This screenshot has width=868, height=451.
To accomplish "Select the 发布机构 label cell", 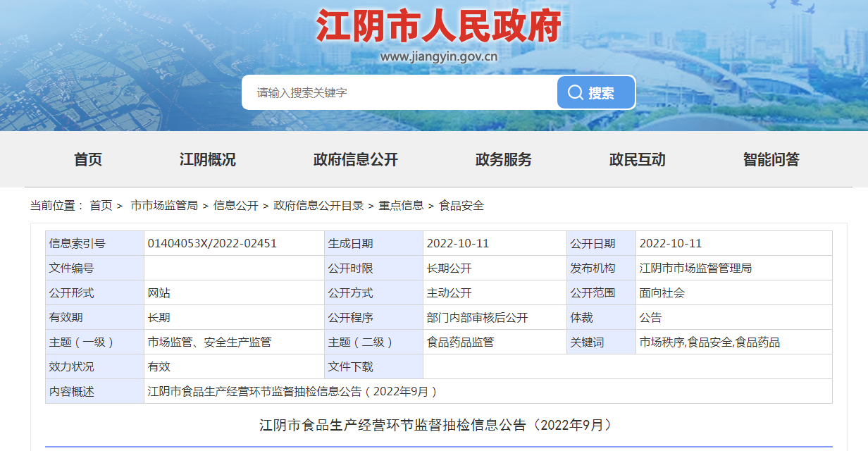I will coord(601,268).
